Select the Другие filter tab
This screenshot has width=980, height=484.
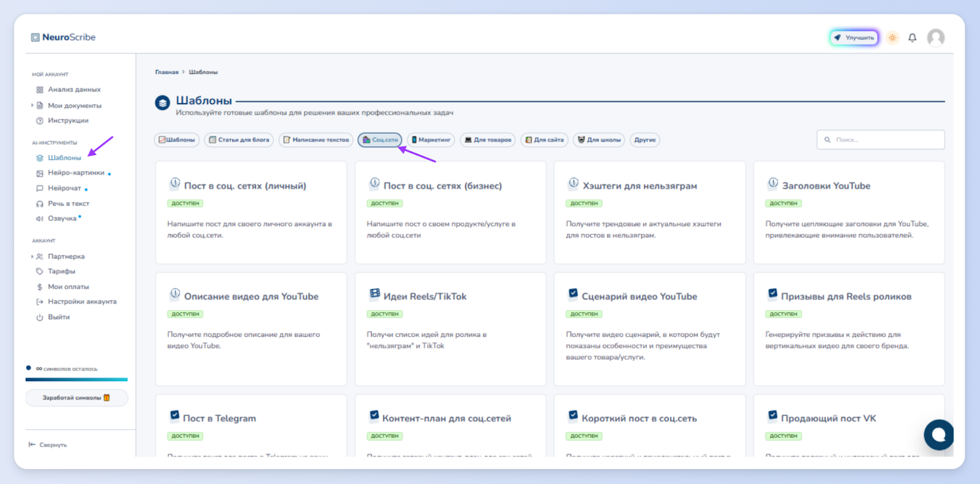pyautogui.click(x=645, y=140)
